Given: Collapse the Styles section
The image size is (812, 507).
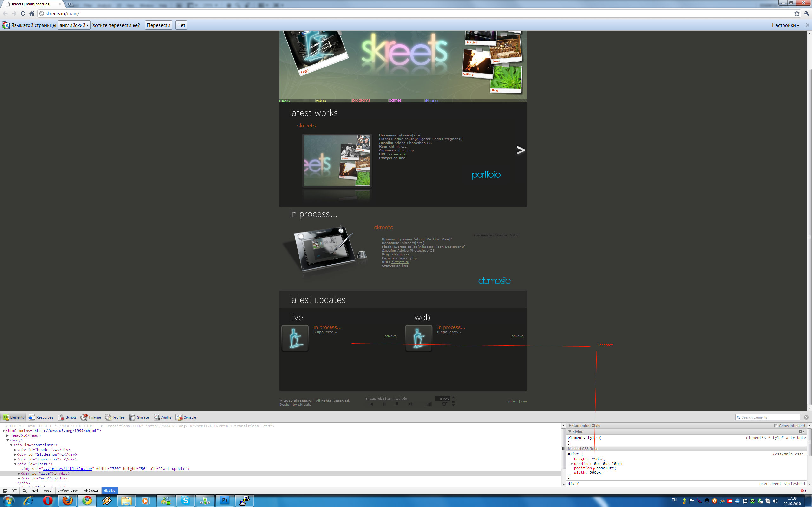Looking at the screenshot, I should click(x=570, y=432).
